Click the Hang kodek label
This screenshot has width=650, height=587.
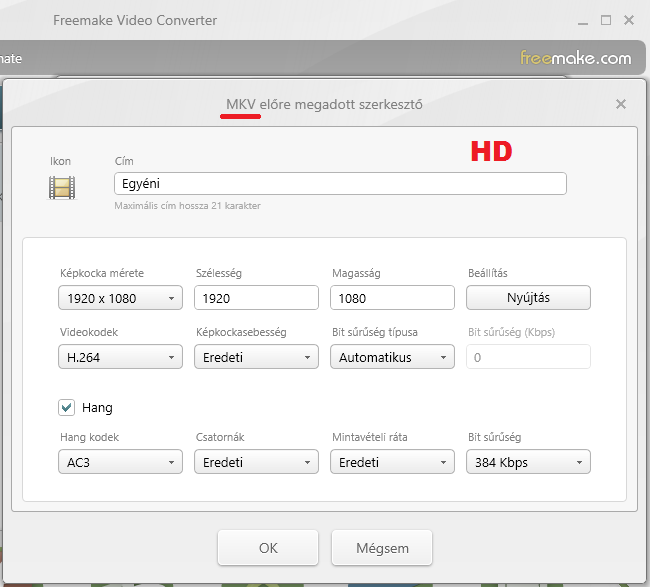tap(90, 437)
